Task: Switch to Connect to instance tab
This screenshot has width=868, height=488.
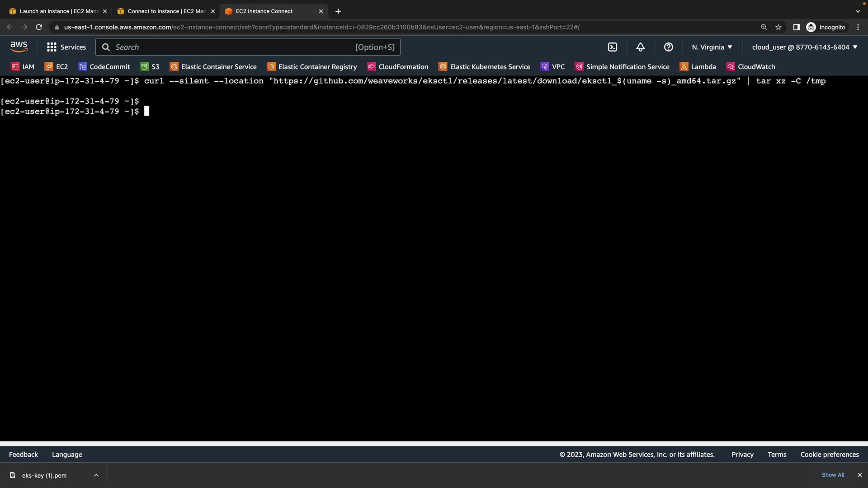Action: 165,11
